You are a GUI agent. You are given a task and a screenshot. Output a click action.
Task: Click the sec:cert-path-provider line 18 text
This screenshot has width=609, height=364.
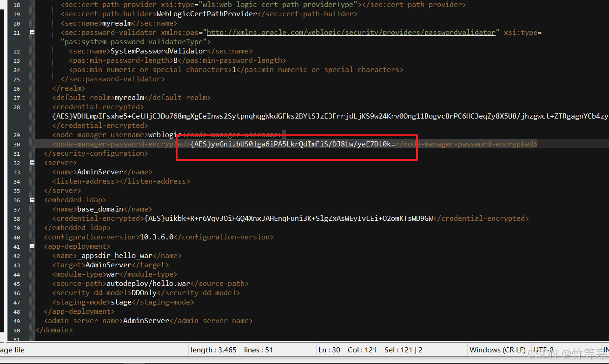click(264, 5)
